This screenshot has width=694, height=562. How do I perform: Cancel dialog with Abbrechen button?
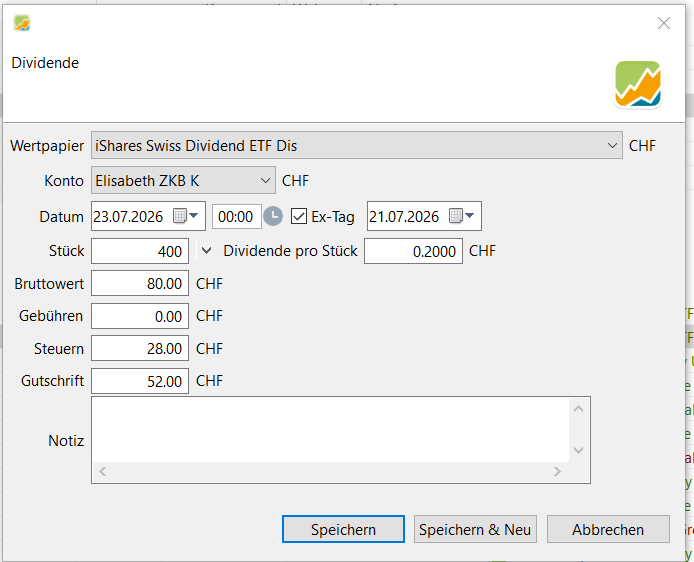click(608, 529)
